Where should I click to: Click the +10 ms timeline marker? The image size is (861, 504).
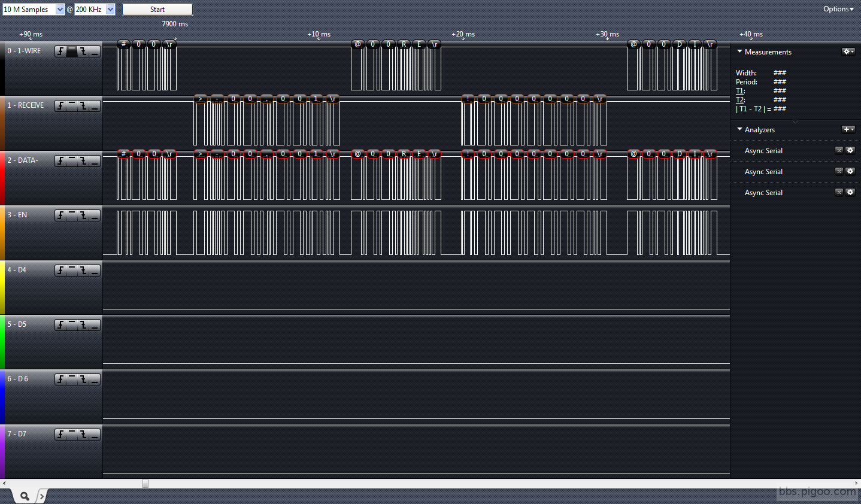point(319,34)
